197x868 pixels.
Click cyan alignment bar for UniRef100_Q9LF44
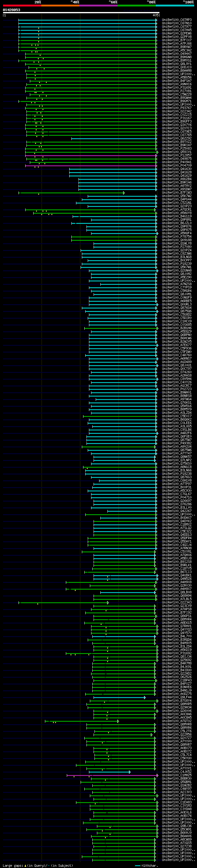119,697
